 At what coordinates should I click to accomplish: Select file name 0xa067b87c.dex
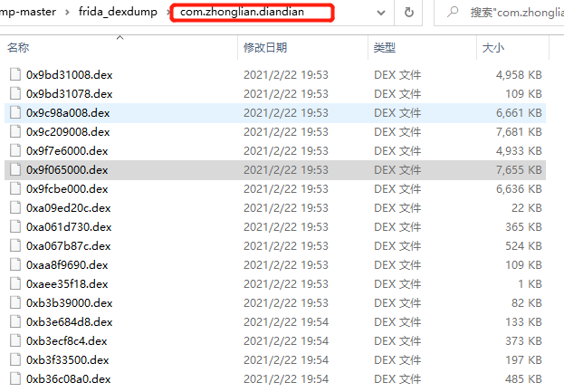tap(68, 246)
